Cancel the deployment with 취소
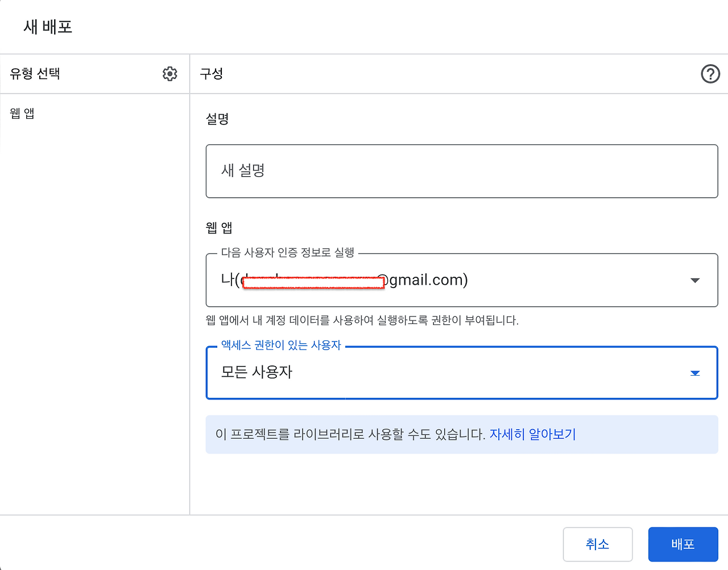 pos(597,544)
